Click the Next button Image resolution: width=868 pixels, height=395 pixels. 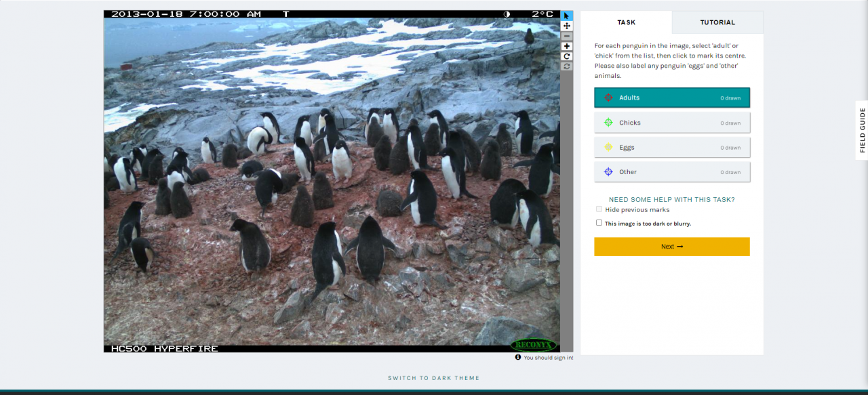point(672,247)
